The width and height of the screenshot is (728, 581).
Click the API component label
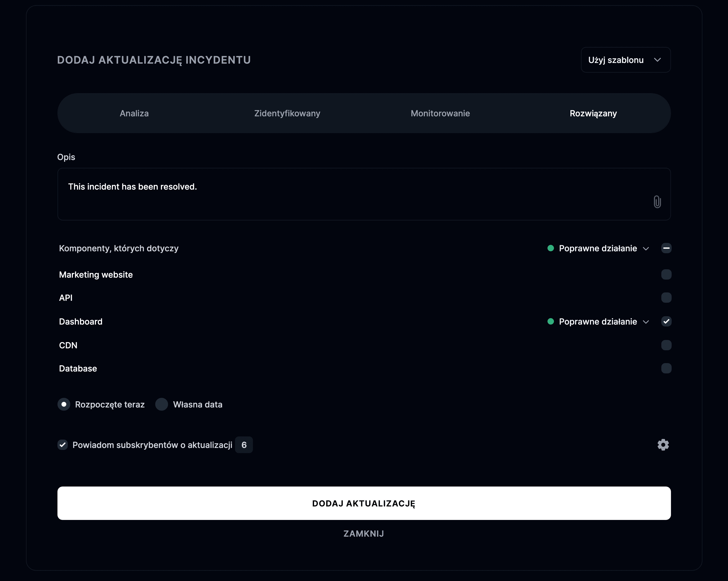pos(66,298)
